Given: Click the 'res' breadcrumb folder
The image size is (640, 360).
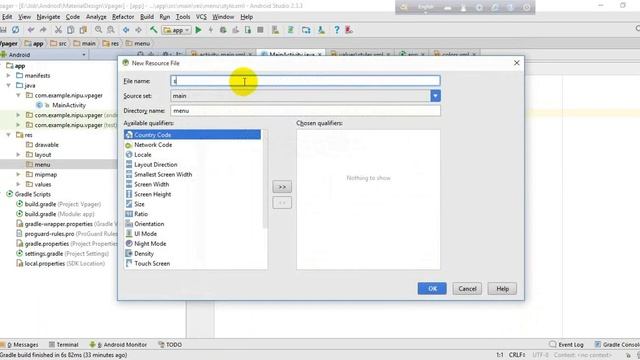Looking at the screenshot, I should point(111,43).
